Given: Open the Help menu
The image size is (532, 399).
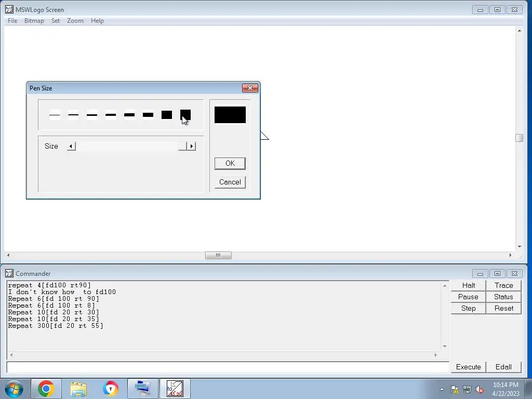Looking at the screenshot, I should coord(97,21).
